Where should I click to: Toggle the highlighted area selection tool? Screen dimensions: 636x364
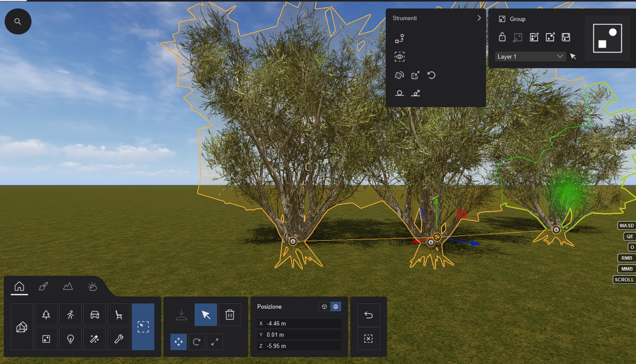(143, 327)
